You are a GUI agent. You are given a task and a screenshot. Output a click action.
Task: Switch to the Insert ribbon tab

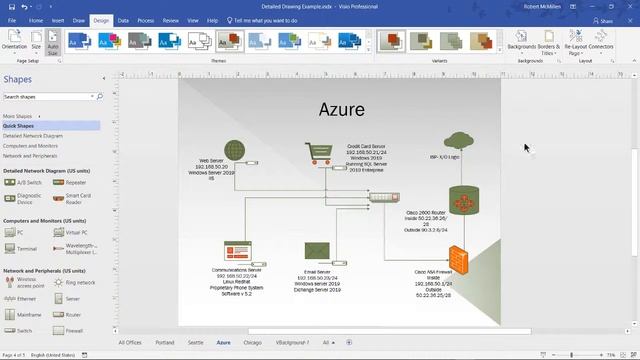58,20
